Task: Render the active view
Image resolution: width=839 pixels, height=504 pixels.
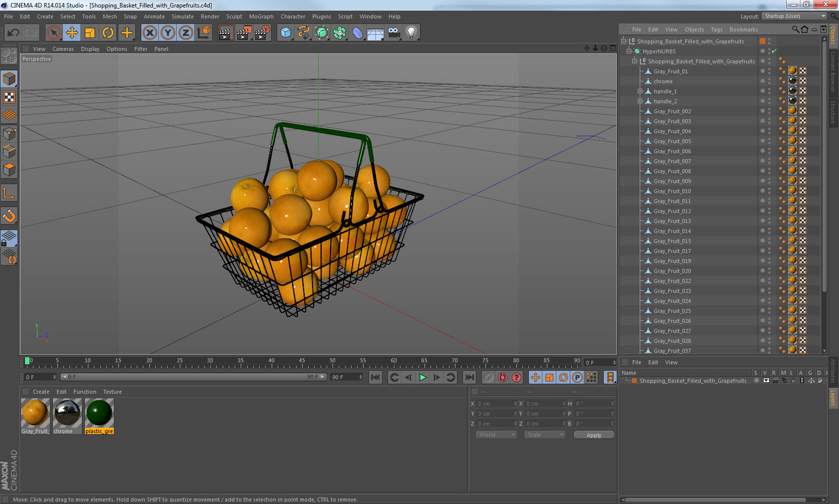Action: pos(226,33)
